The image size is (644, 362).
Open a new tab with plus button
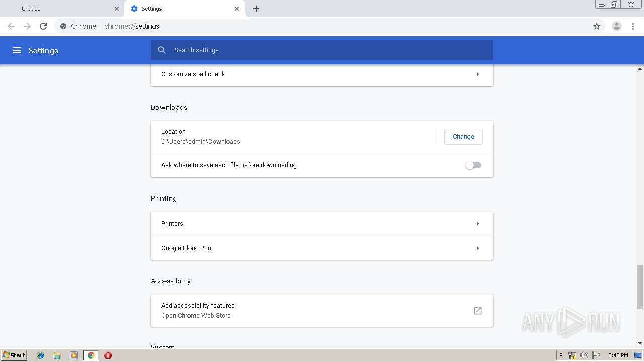click(x=256, y=9)
